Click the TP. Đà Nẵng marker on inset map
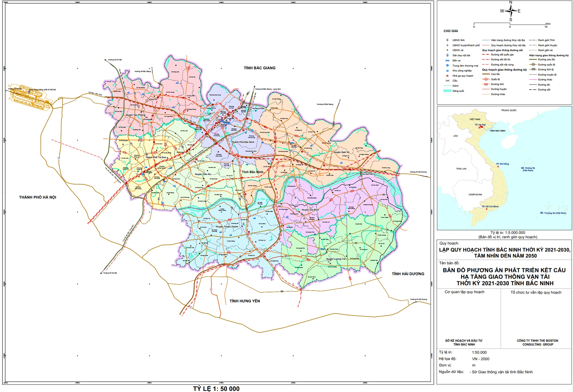This screenshot has height=392, width=573. (498, 166)
